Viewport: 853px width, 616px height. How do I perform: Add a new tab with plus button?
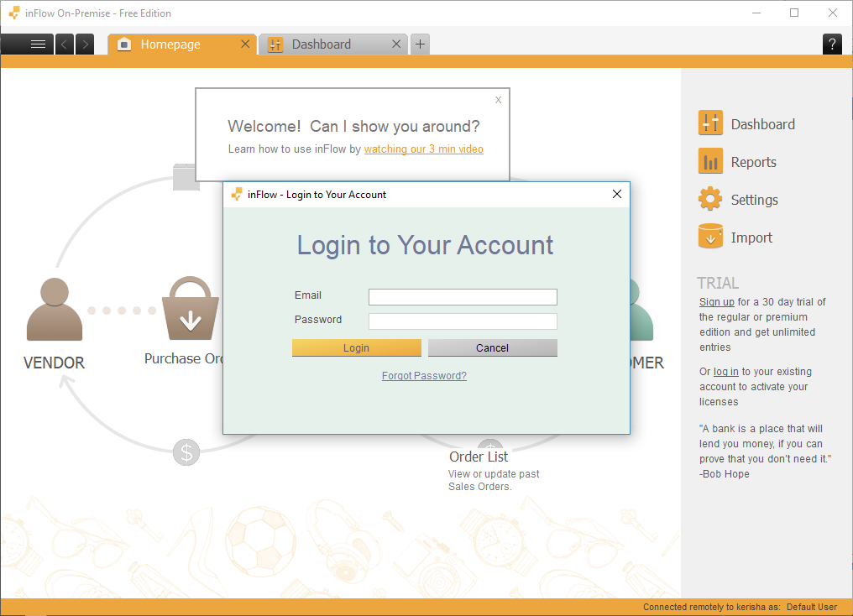coord(420,44)
